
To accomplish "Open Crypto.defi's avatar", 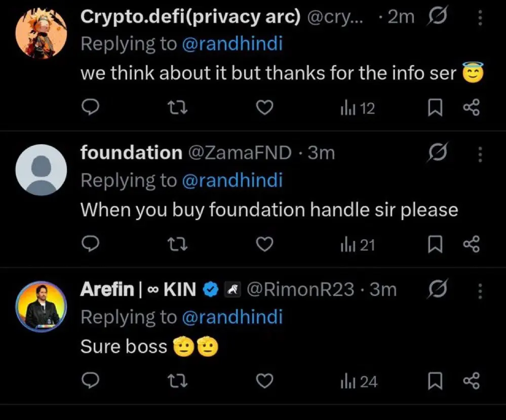I will (x=41, y=32).
